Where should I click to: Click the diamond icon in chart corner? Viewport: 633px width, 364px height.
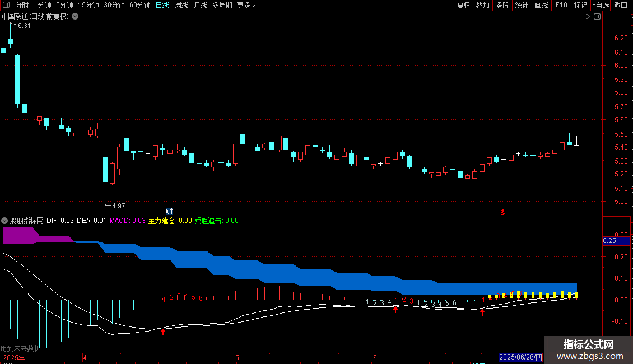587,17
